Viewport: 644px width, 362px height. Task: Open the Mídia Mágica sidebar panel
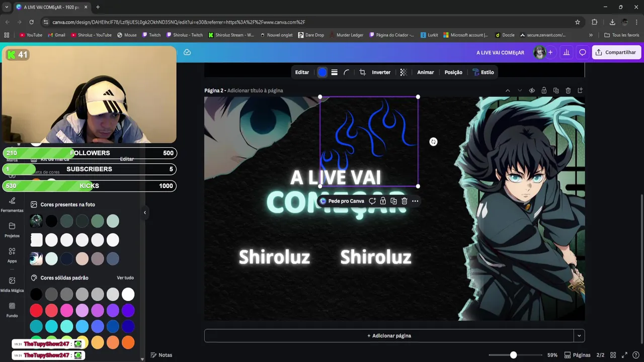(12, 285)
